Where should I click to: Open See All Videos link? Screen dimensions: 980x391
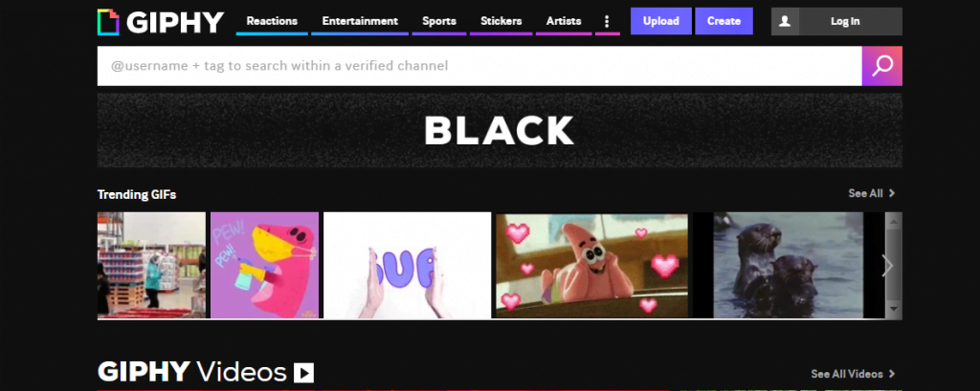tap(853, 374)
